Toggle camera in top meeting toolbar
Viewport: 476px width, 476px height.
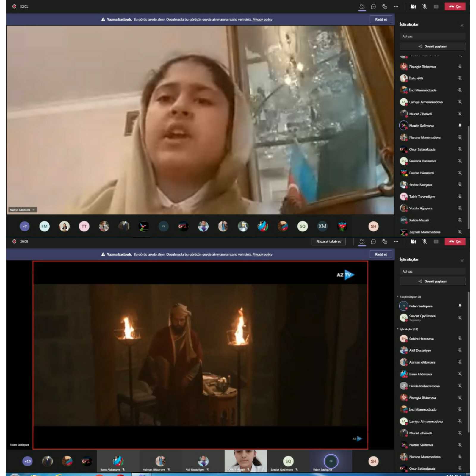click(413, 7)
